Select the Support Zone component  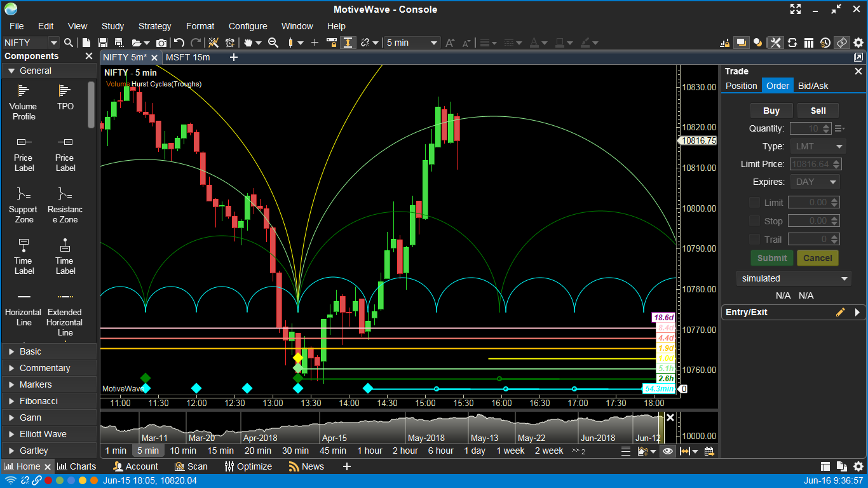pos(24,205)
